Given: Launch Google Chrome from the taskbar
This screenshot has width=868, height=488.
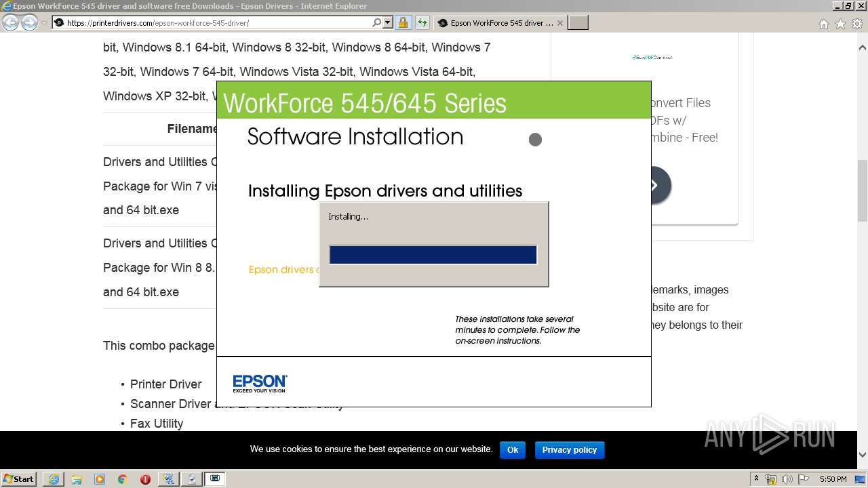Looking at the screenshot, I should 122,479.
